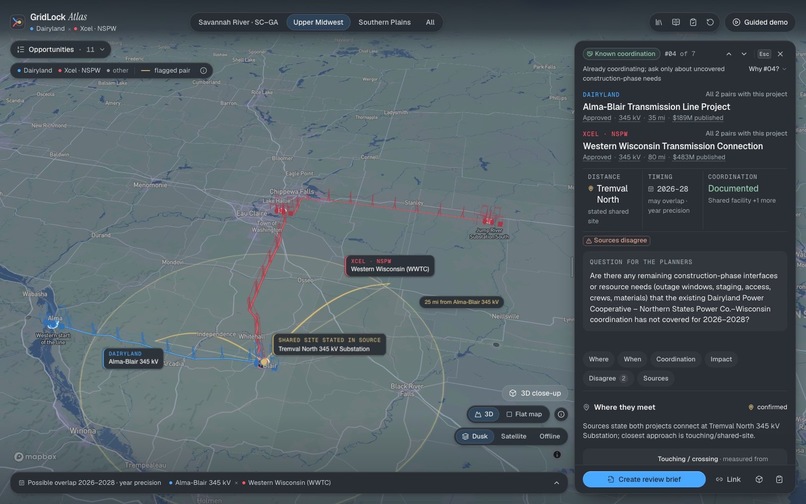Viewport: 806px width, 504px height.
Task: Click the Eau Claire city label on map
Action: coord(251,213)
